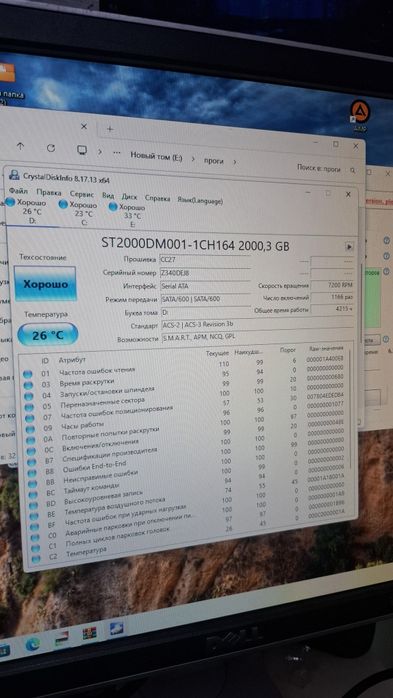Switch to next disk with arrow button
This screenshot has height=698, width=393.
click(349, 246)
